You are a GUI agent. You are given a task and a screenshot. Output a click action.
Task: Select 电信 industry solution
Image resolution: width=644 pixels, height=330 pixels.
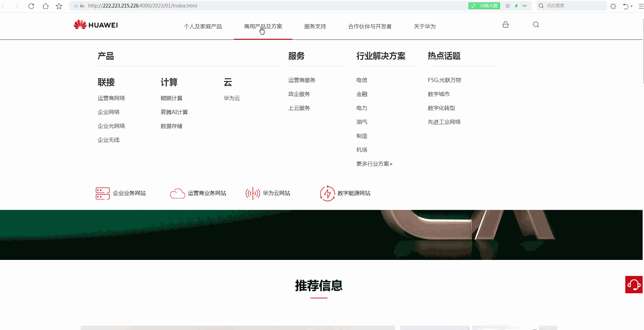(x=362, y=80)
